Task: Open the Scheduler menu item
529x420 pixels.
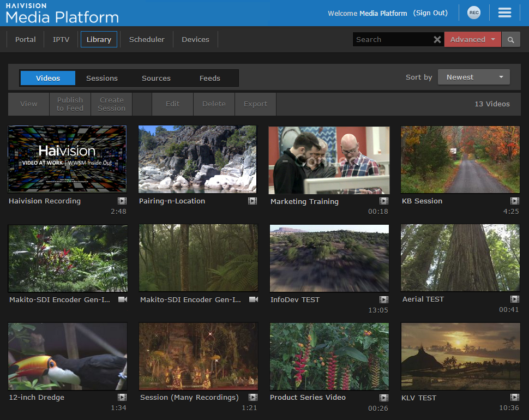Action: click(147, 40)
